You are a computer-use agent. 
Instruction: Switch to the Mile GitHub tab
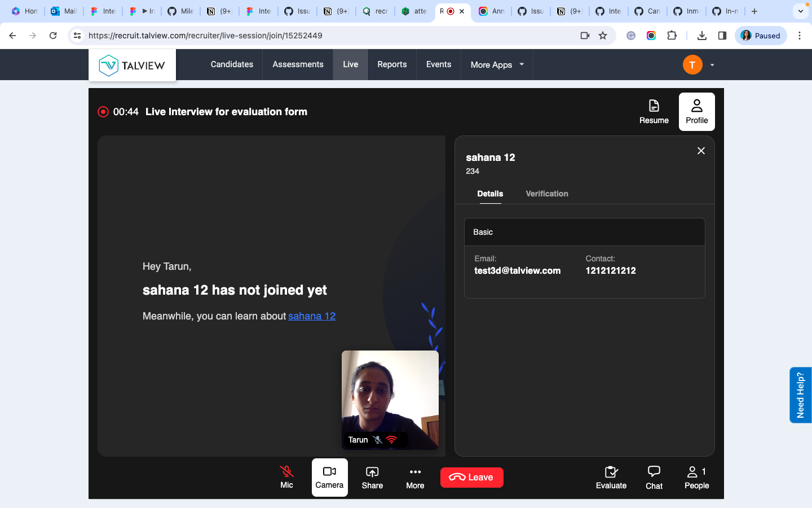pos(180,11)
